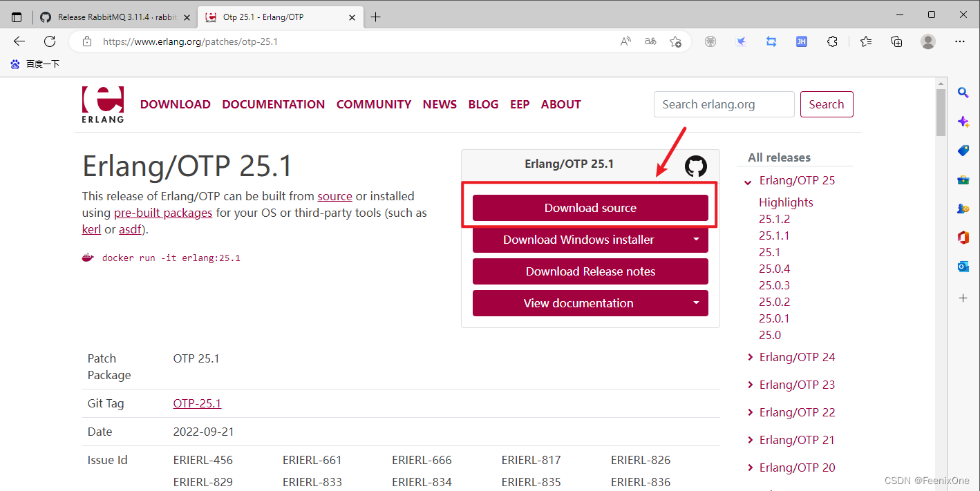Open the Download Windows installer dropdown arrow
980x491 pixels.
pos(696,240)
